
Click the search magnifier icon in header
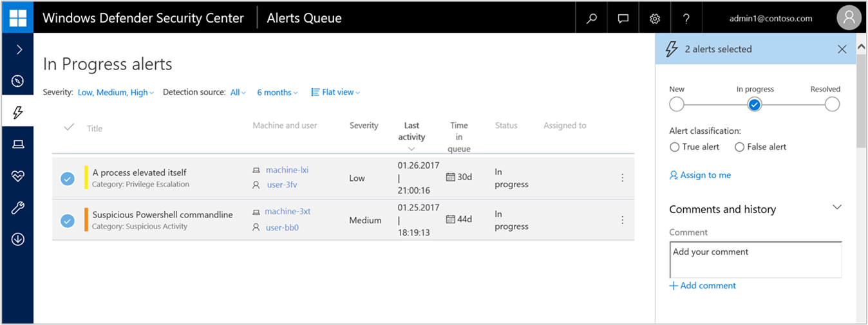tap(591, 19)
